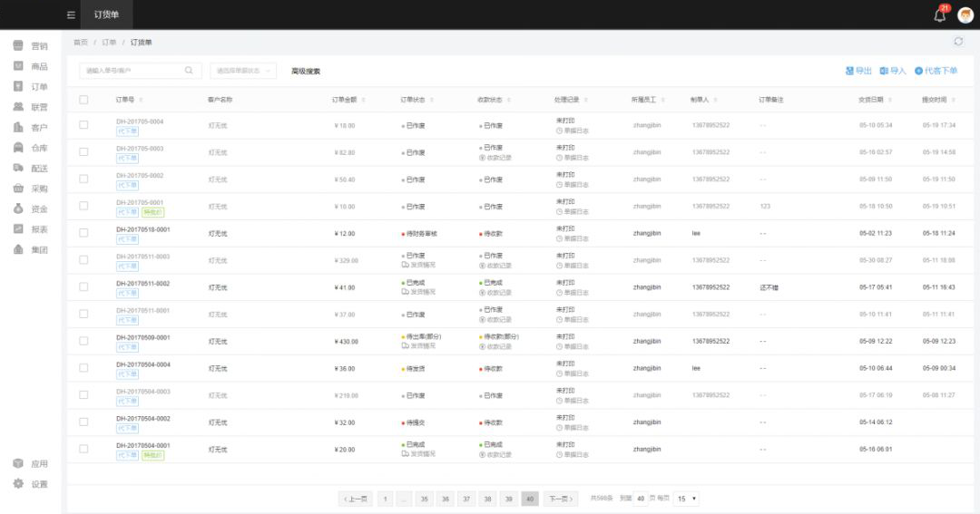
Task: Click the notification bell icon
Action: click(x=939, y=15)
